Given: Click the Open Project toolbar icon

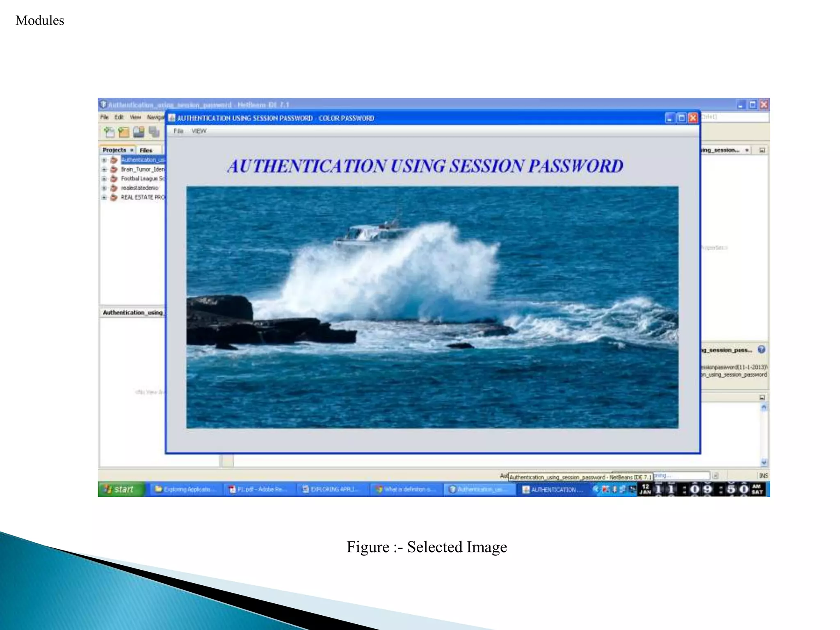Looking at the screenshot, I should pos(139,132).
